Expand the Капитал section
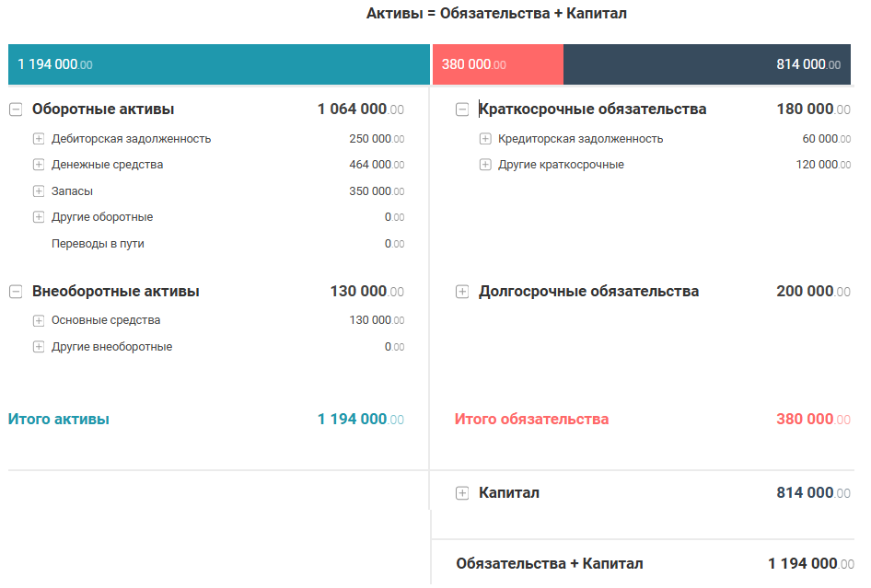Viewport: 871px width, 588px height. (x=462, y=493)
